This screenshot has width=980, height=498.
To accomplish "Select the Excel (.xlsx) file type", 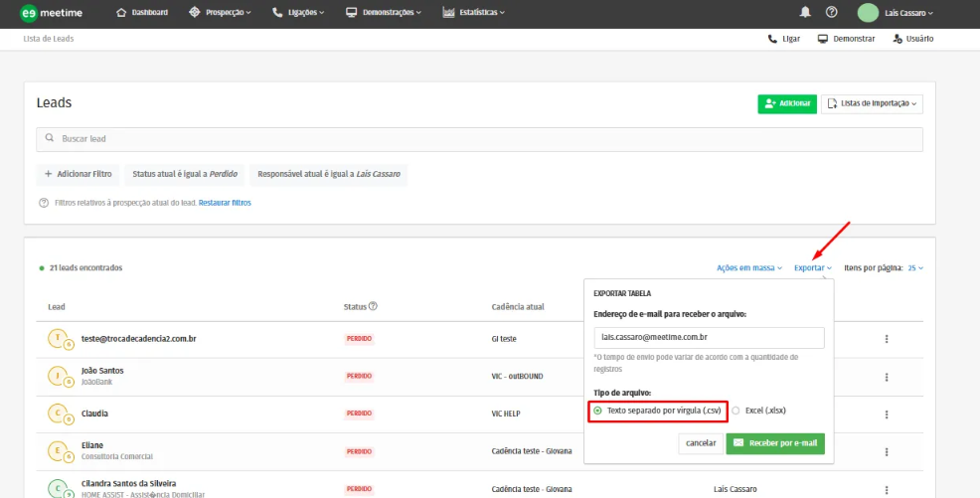I will (x=758, y=411).
